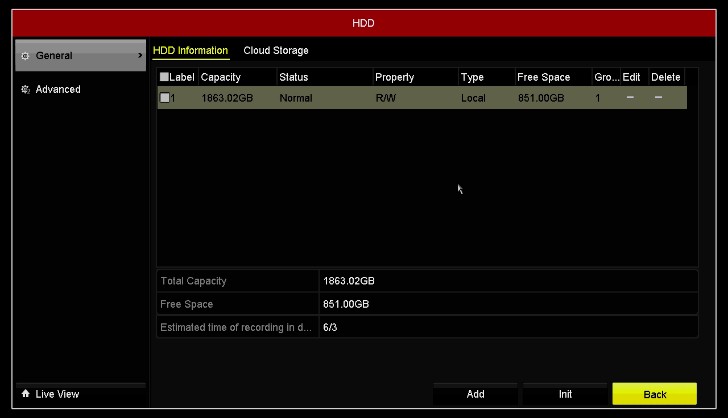The height and width of the screenshot is (418, 728).
Task: Open the Advanced menu item
Action: (x=58, y=90)
